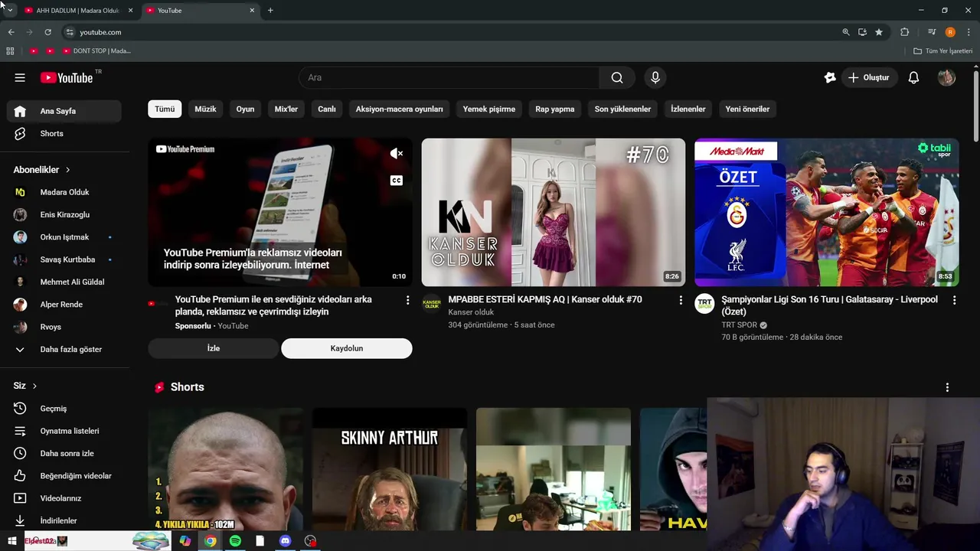Expand the Abonelikler section chevron

click(67, 170)
